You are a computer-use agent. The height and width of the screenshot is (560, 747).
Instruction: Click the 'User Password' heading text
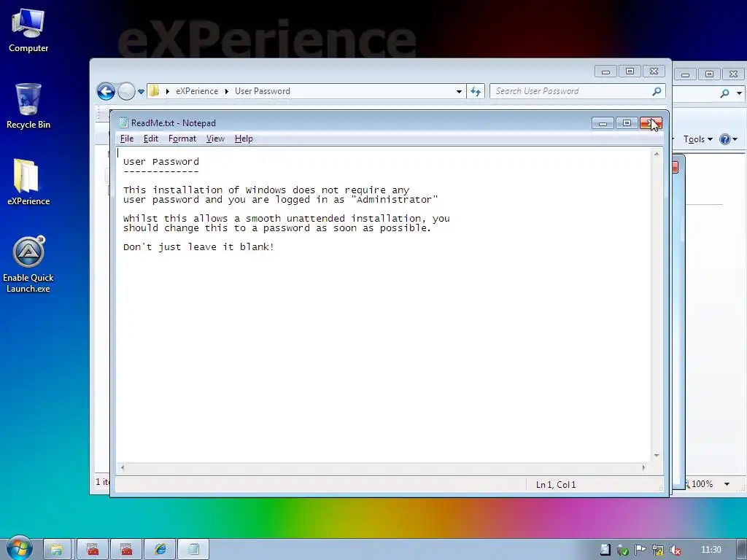pos(161,161)
